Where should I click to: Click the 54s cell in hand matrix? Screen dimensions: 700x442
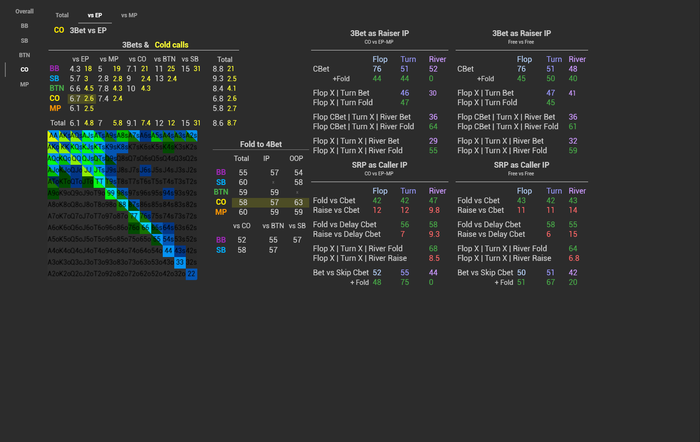(x=168, y=239)
